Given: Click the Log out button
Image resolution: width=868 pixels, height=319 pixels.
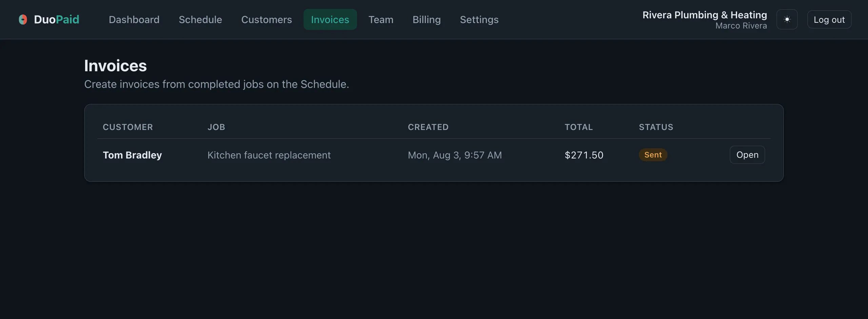Looking at the screenshot, I should [829, 19].
